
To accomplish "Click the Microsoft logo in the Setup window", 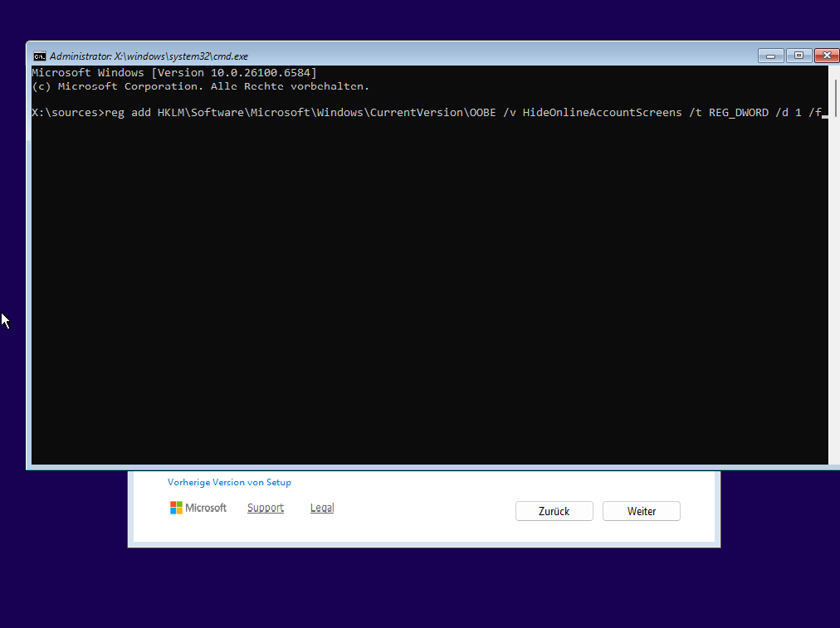I will point(198,508).
